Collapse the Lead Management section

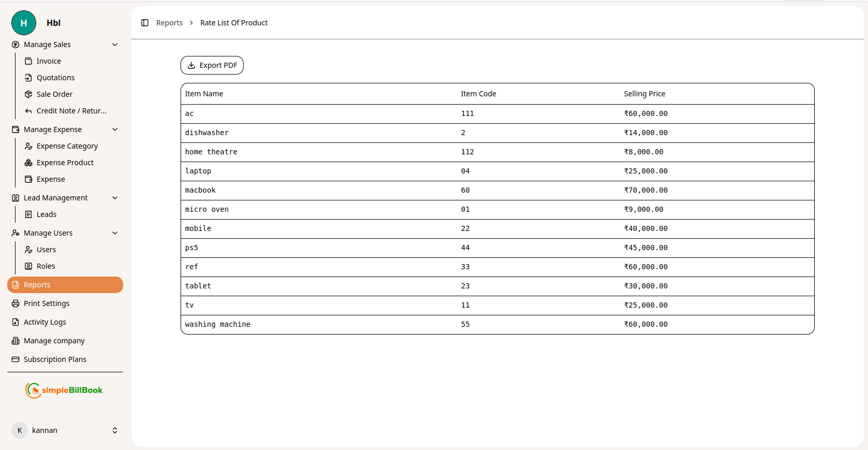[115, 198]
